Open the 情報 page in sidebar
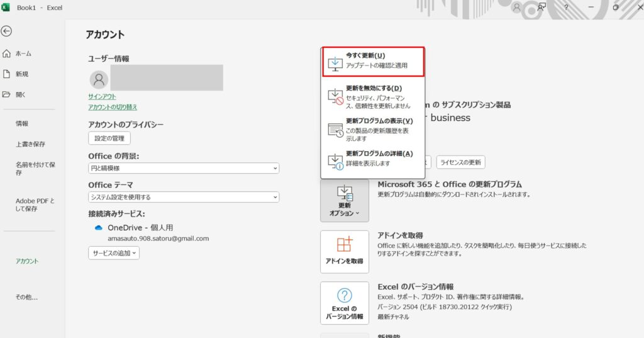Viewport: 644px width, 338px height. pos(22,123)
